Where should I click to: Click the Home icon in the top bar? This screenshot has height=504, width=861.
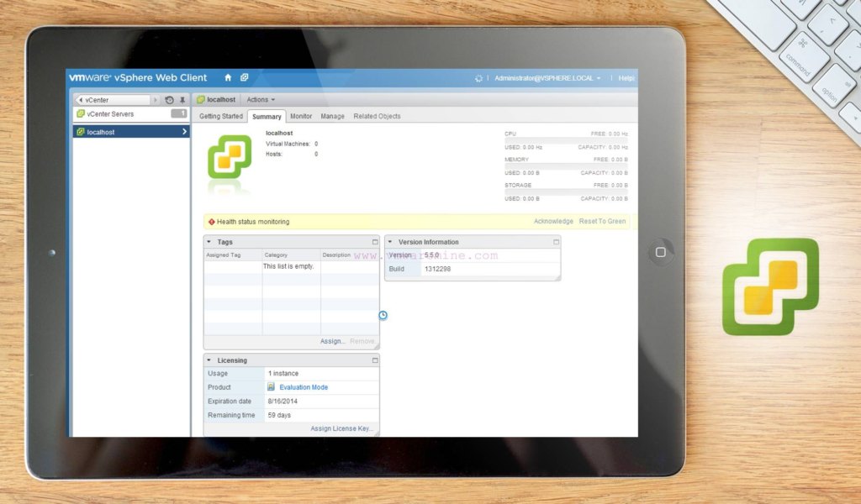[228, 77]
